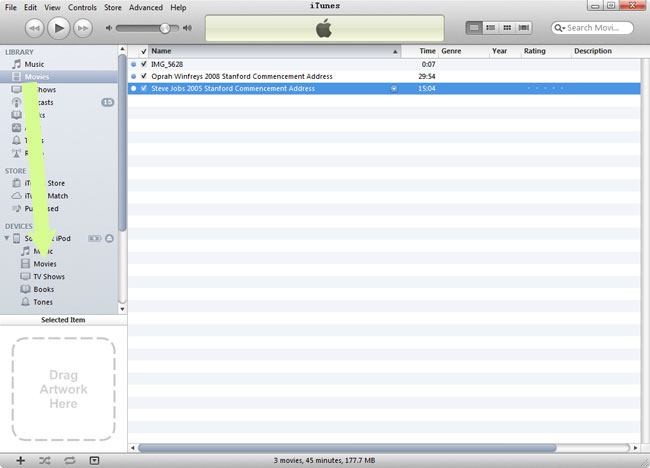650x468 pixels.
Task: Click the unplayed dot beside Steve Jobs
Action: pyautogui.click(x=133, y=88)
